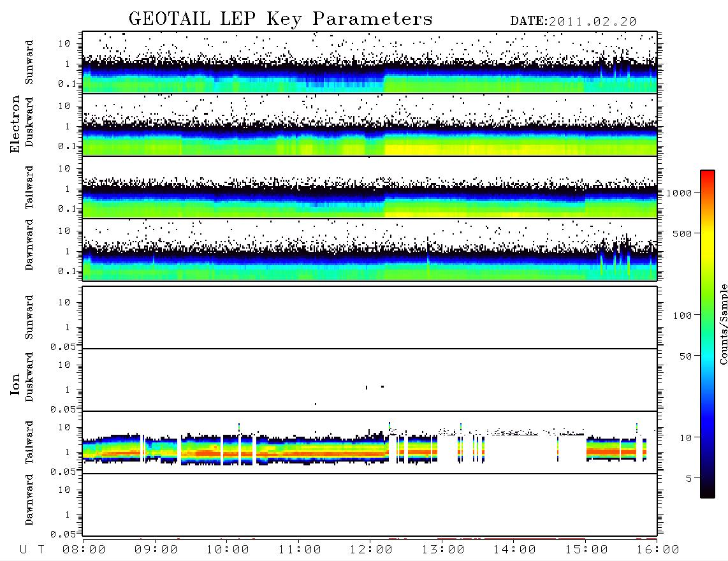The width and height of the screenshot is (728, 561).
Task: Select the Electron Sunward axis label
Action: point(29,62)
